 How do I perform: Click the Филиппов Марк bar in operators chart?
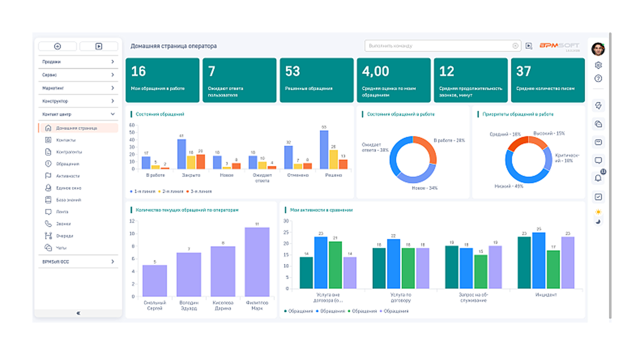click(257, 262)
